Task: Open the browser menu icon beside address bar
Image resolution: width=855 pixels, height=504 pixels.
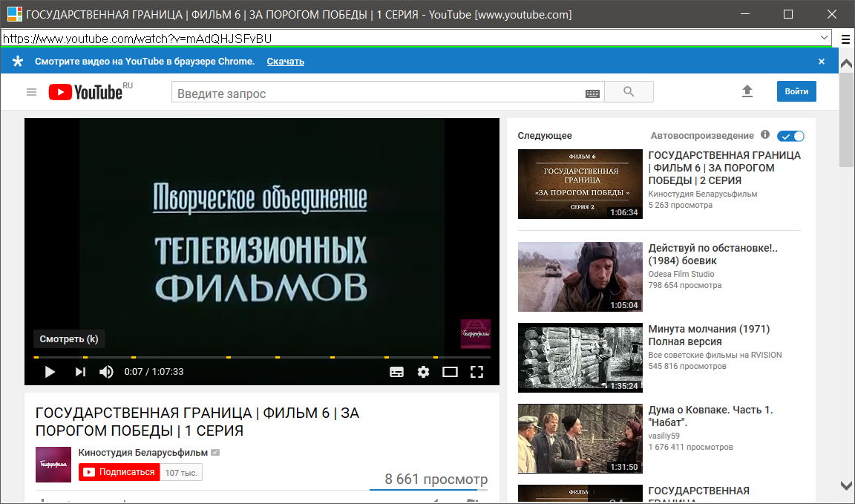Action: [x=845, y=39]
